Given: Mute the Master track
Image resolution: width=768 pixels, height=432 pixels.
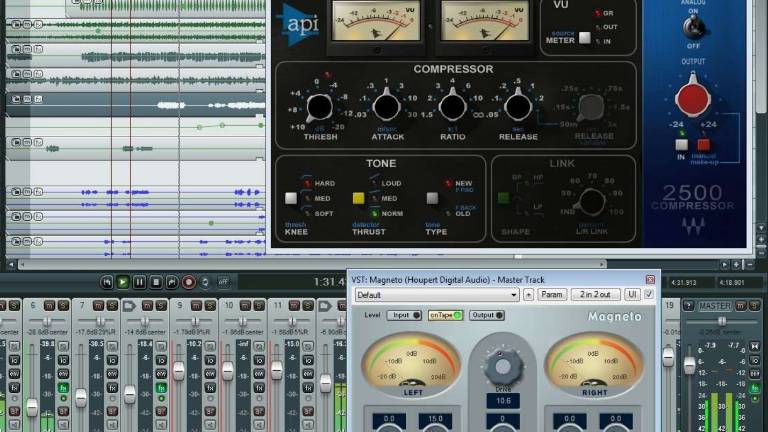Looking at the screenshot, I should point(741,306).
